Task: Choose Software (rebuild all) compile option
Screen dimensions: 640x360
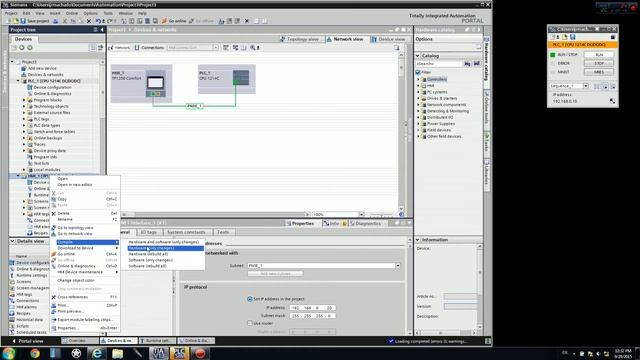Action: [165, 266]
